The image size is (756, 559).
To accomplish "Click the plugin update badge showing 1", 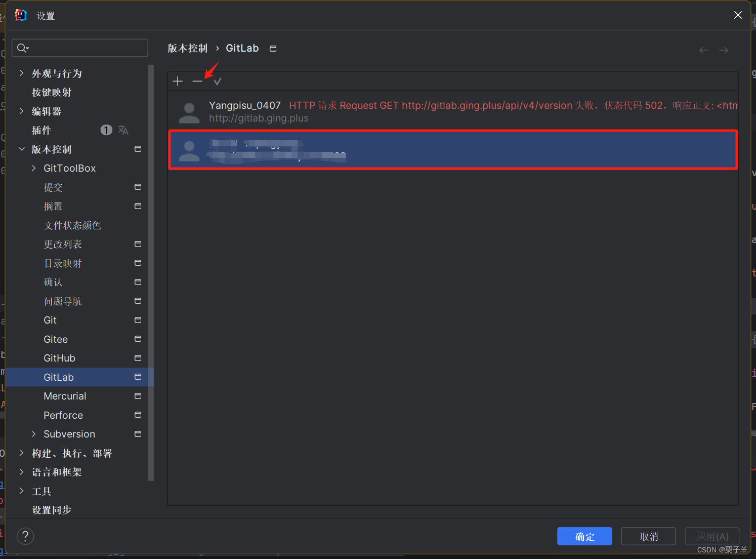I will tap(106, 130).
